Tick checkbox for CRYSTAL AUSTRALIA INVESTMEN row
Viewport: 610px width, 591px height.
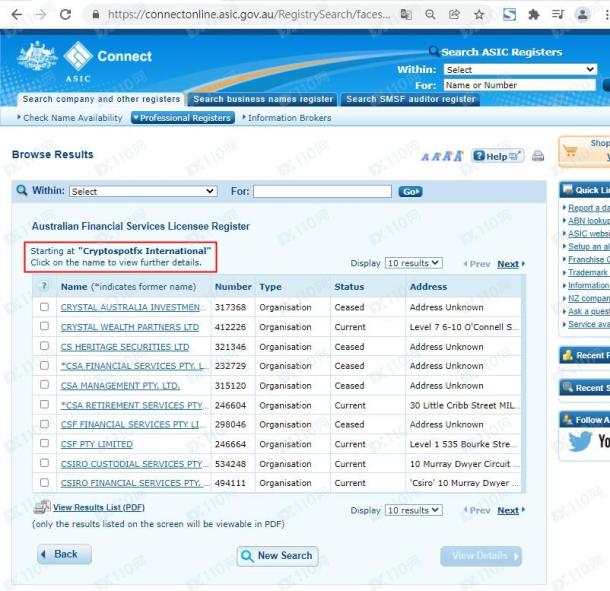[x=44, y=307]
